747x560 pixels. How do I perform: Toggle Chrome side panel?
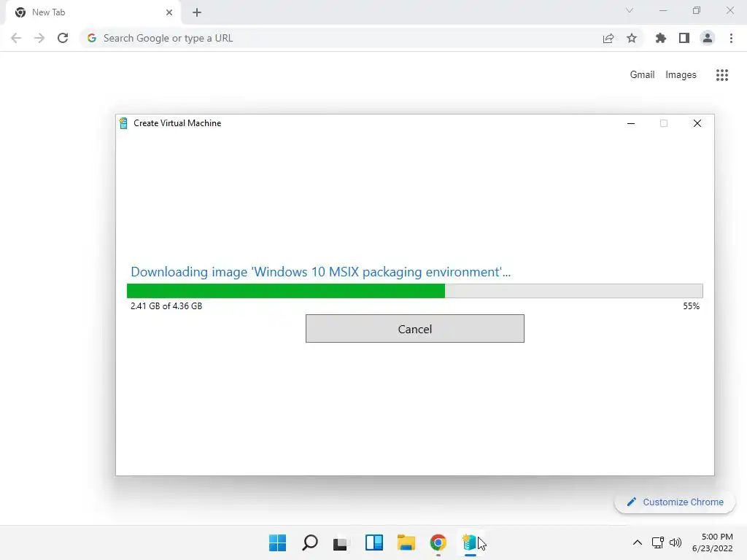(684, 38)
